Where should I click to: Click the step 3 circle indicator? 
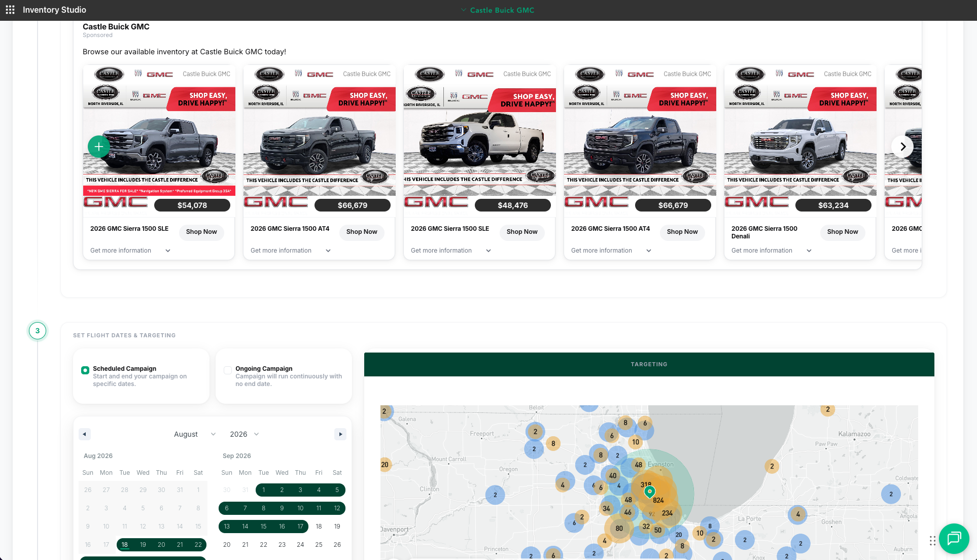38,331
